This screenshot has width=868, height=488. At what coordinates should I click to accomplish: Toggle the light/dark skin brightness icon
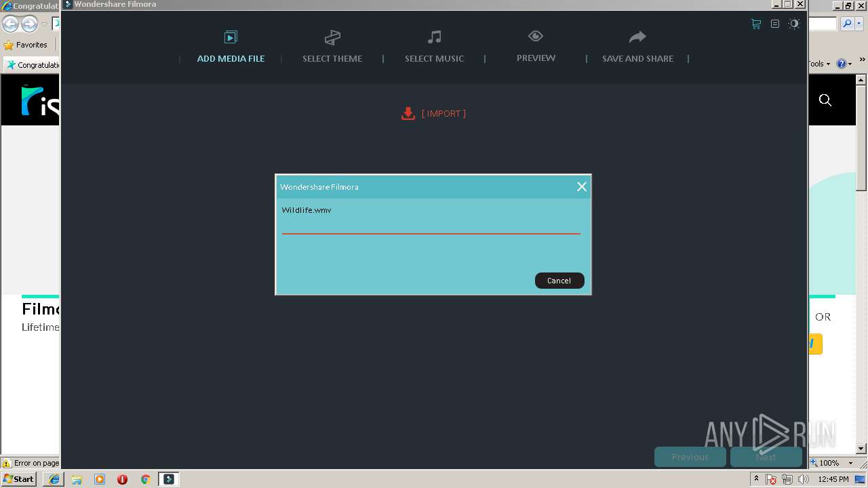[x=794, y=24]
